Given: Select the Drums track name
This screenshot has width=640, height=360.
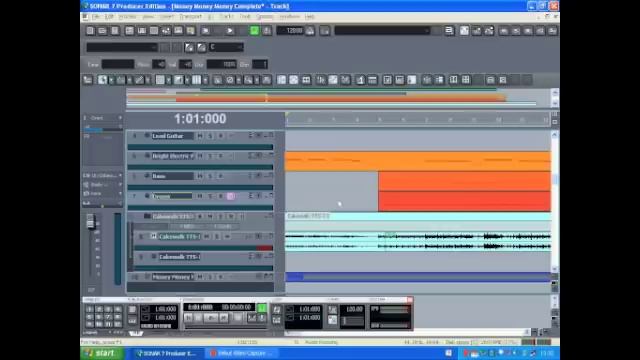Looking at the screenshot, I should (x=171, y=196).
